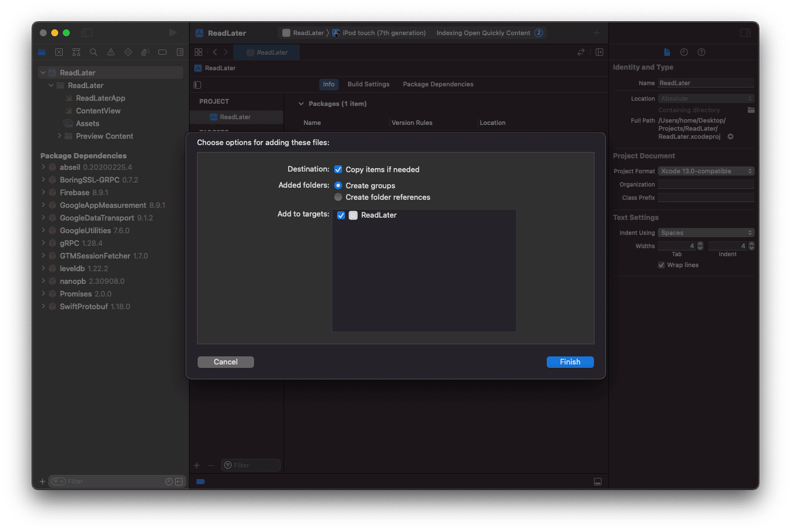Screen dimensions: 791x532
Task: Select the ReadLater editor tab
Action: (267, 52)
